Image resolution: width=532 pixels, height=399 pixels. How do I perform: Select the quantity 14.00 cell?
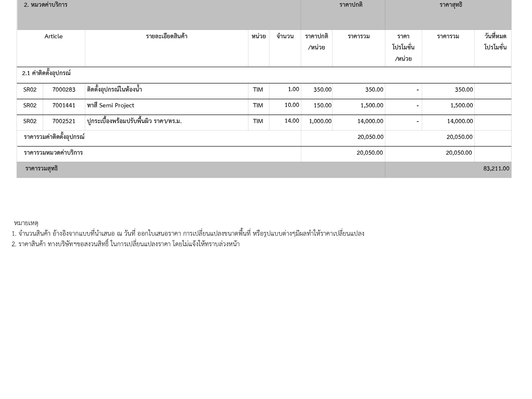(x=292, y=121)
